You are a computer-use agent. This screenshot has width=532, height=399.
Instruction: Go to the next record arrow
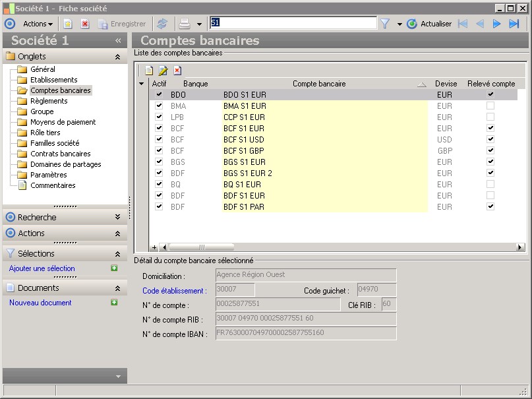497,24
